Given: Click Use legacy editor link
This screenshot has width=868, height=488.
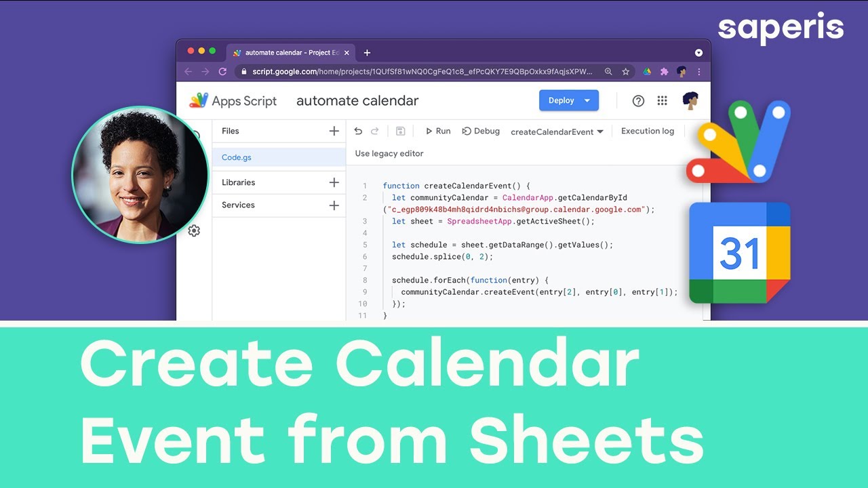Looking at the screenshot, I should [389, 154].
